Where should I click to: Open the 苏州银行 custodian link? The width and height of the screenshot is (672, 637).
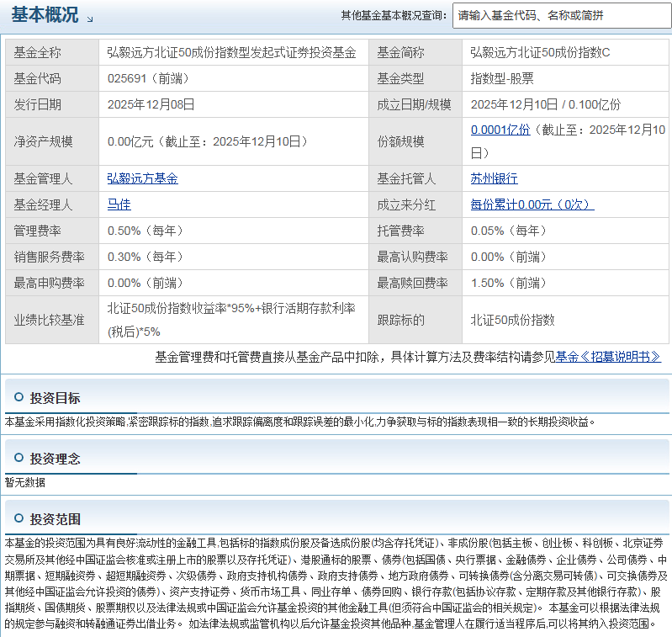coord(494,178)
